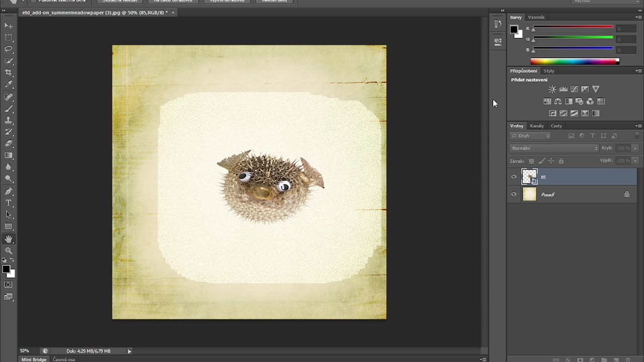This screenshot has width=644, height=362.
Task: Toggle visibility of the Pozadí layer
Action: (514, 195)
